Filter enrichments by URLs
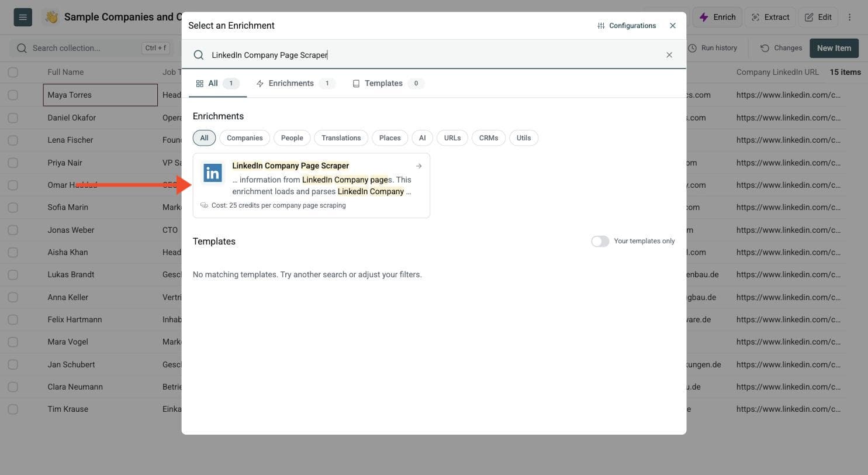 tap(452, 138)
